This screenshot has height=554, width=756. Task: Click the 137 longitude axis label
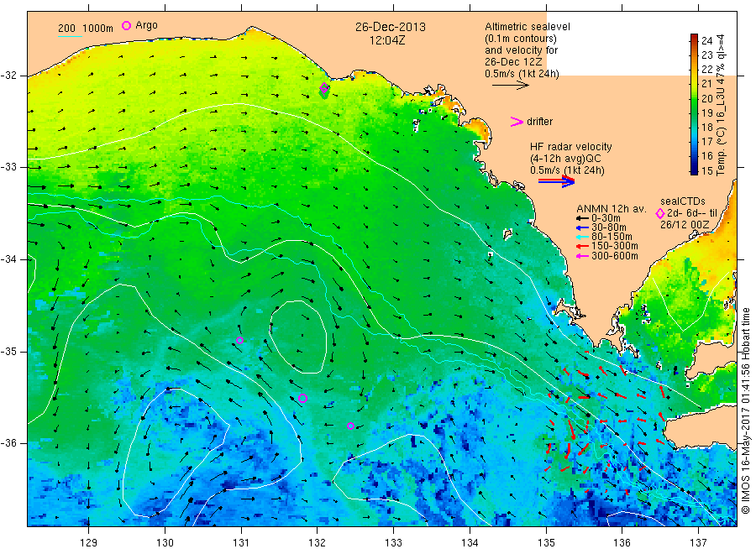(699, 543)
